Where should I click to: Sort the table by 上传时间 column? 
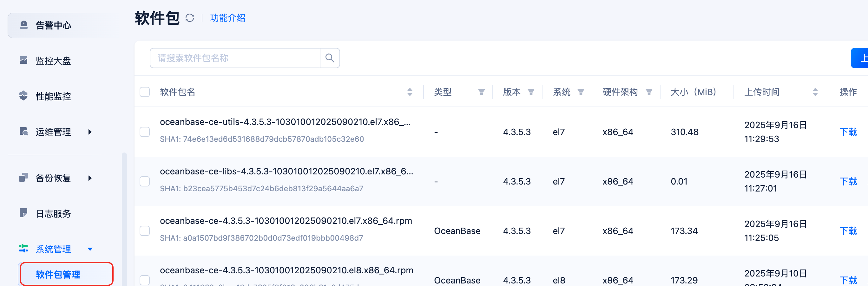click(x=815, y=92)
